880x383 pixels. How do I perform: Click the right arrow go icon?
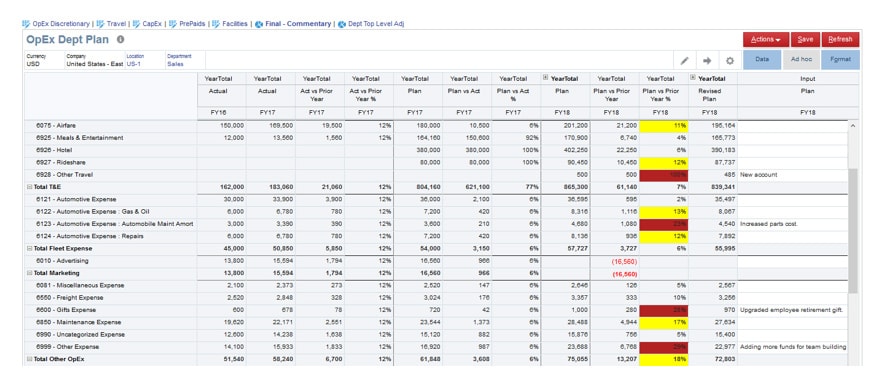pos(707,60)
